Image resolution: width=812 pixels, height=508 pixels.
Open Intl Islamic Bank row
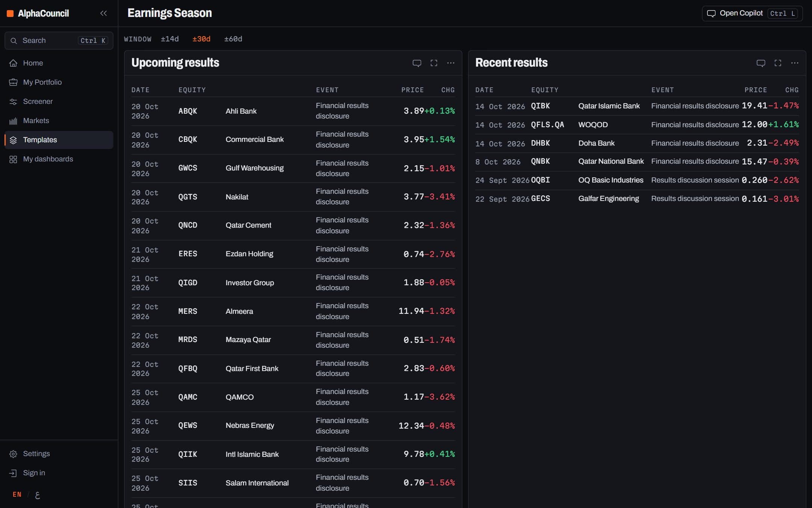293,454
